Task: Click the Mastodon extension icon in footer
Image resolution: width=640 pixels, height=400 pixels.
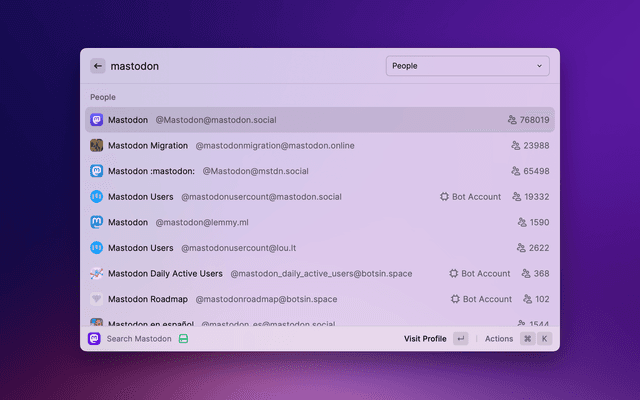Action: [95, 339]
